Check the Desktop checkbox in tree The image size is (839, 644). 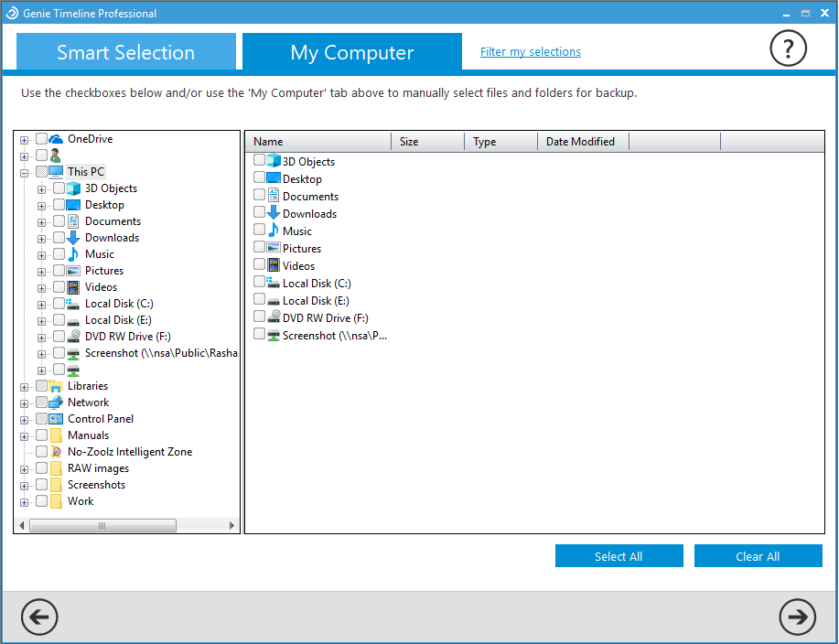point(59,205)
